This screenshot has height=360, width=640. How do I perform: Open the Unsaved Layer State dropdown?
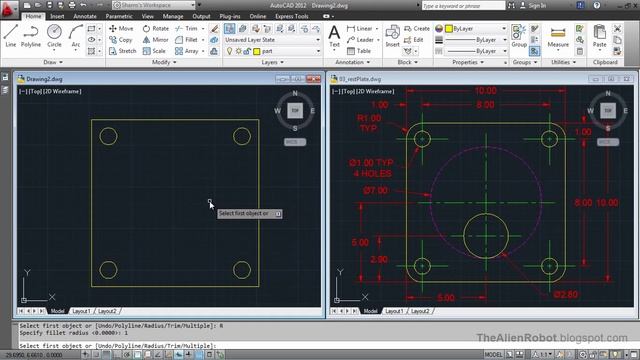(273, 40)
